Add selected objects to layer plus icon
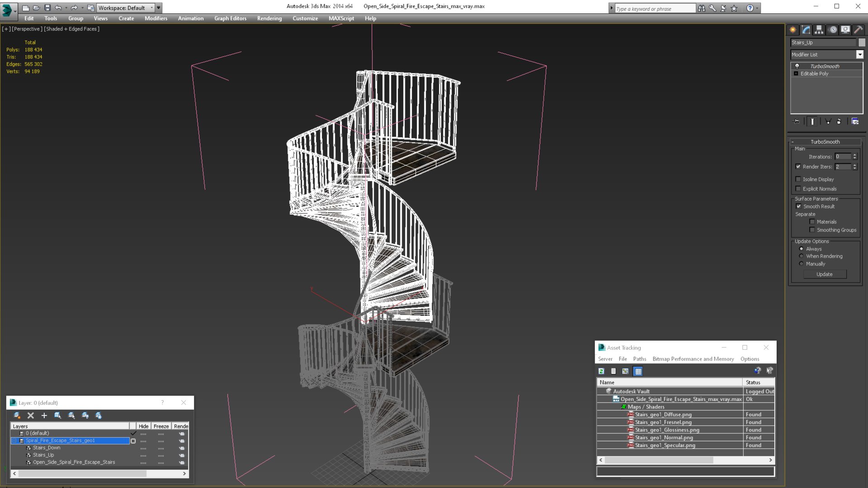Screen dimensions: 868x488 click(44, 415)
